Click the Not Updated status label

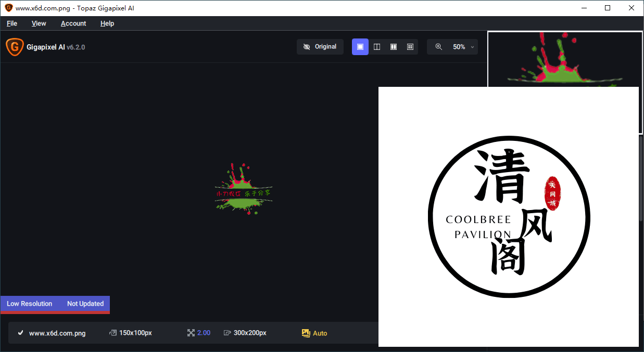pos(85,304)
